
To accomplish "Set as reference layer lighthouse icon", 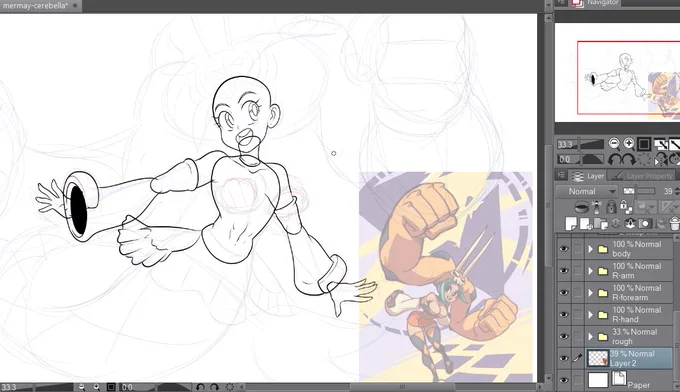I will click(x=597, y=208).
